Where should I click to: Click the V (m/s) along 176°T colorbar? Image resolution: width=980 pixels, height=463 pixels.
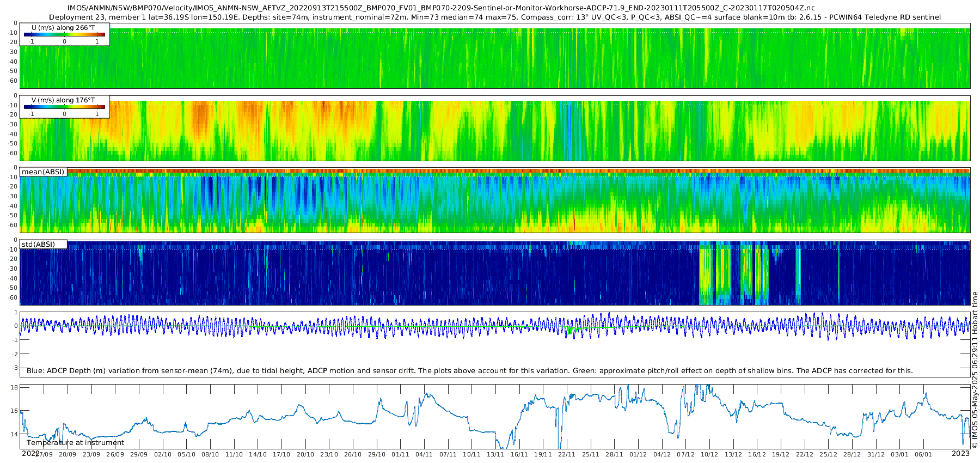[64, 107]
